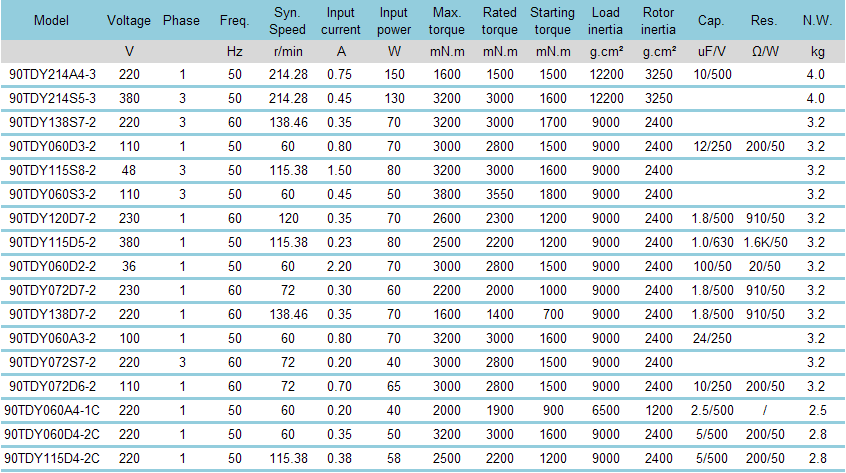Select the '100/50' capacitor value
This screenshot has width=846, height=473.
click(712, 266)
